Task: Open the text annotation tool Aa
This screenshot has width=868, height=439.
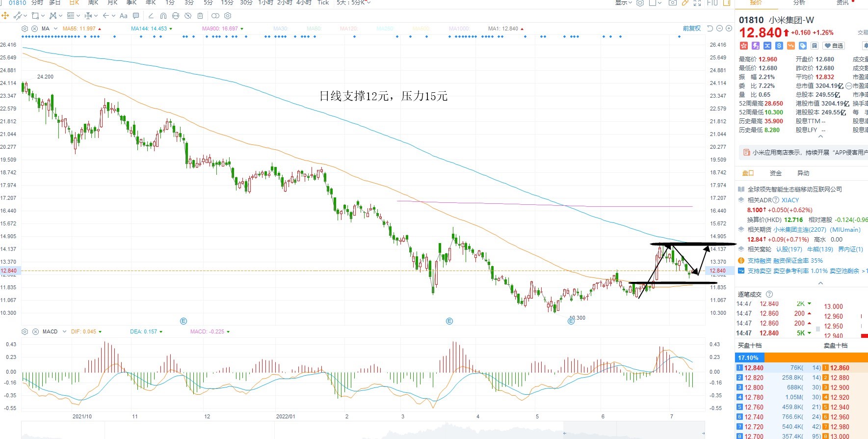Action: (x=124, y=16)
